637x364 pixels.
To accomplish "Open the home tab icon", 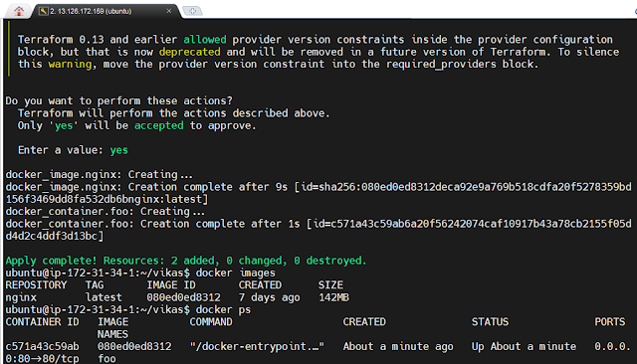I will point(19,11).
